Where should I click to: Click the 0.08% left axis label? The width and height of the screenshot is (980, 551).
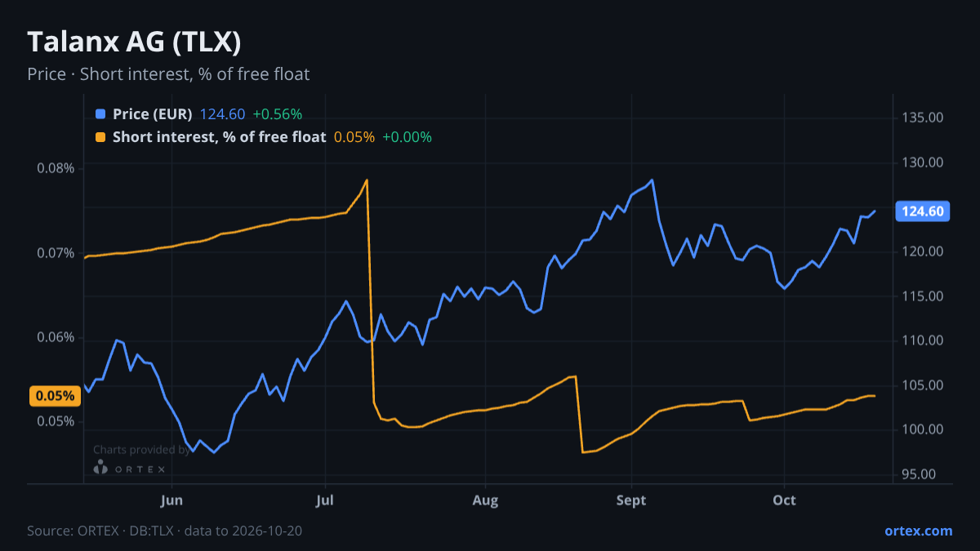(56, 168)
